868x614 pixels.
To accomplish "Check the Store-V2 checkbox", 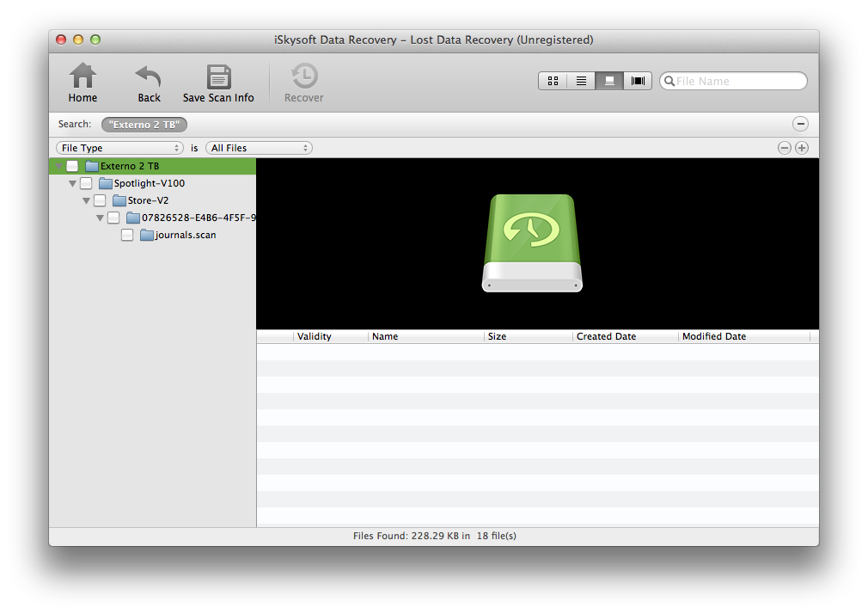I will tap(100, 200).
